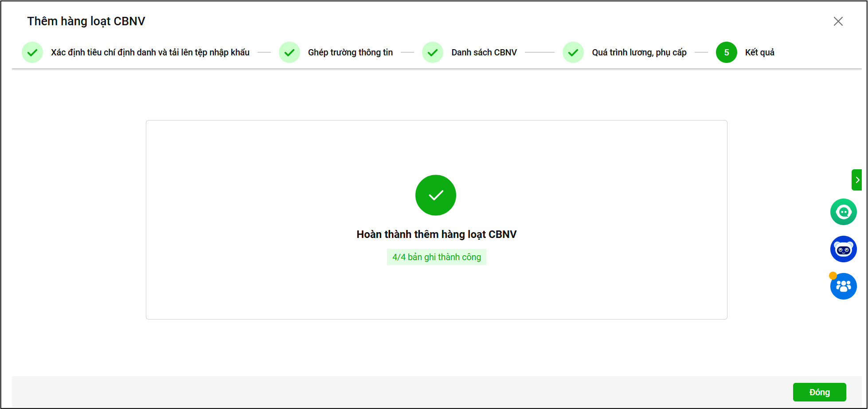Close the dialog with the X icon
868x409 pixels.
pos(838,21)
